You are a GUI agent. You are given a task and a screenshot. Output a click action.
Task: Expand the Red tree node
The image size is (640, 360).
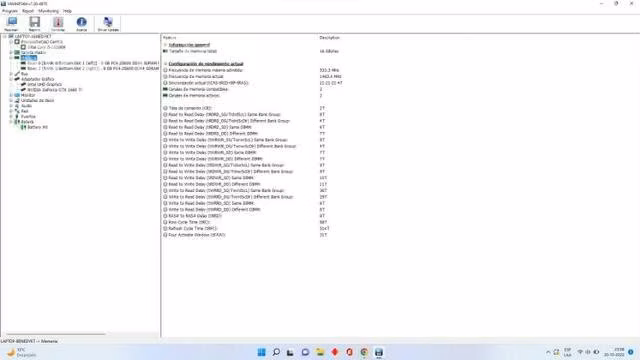[11, 111]
